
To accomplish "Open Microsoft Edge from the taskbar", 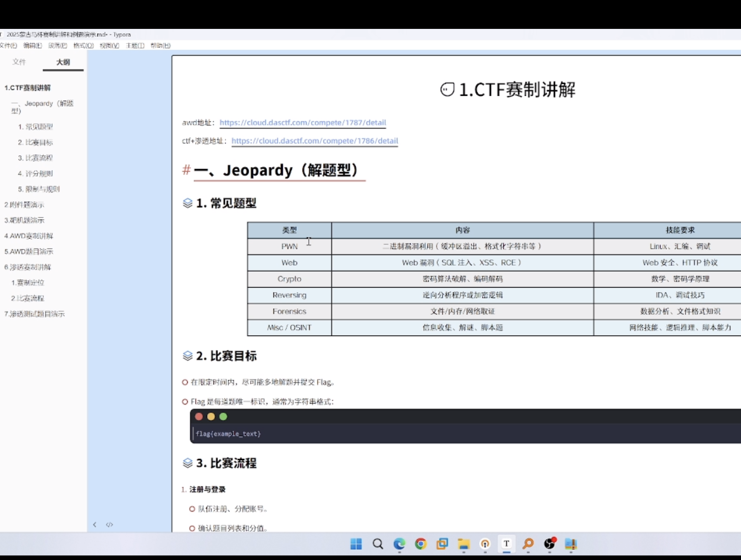I will (399, 544).
